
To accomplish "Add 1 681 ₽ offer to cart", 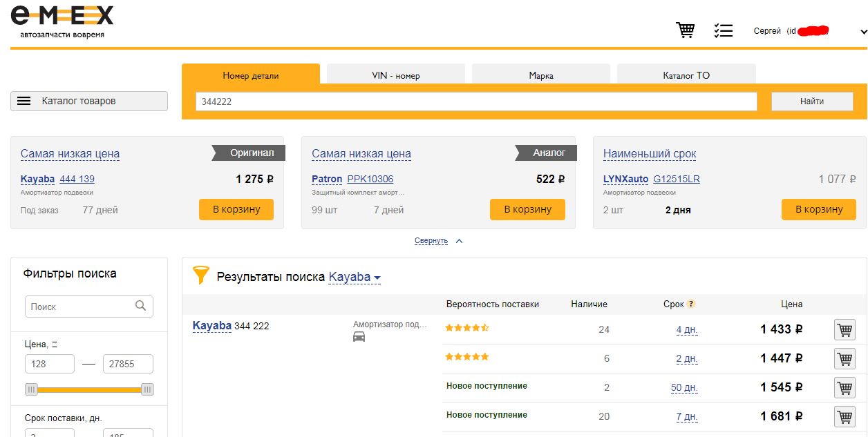I will 845,416.
